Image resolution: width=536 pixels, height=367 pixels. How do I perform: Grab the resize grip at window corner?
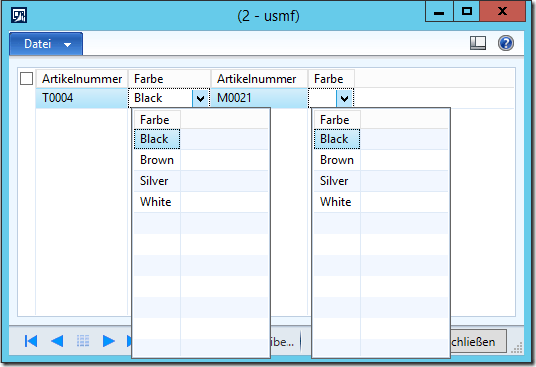(517, 348)
